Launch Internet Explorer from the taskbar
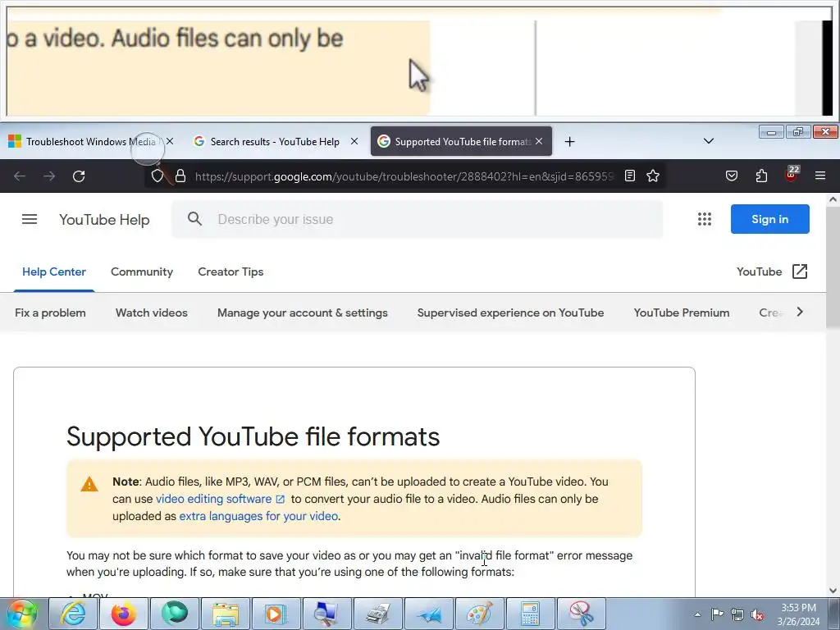This screenshot has width=840, height=630. (x=73, y=614)
